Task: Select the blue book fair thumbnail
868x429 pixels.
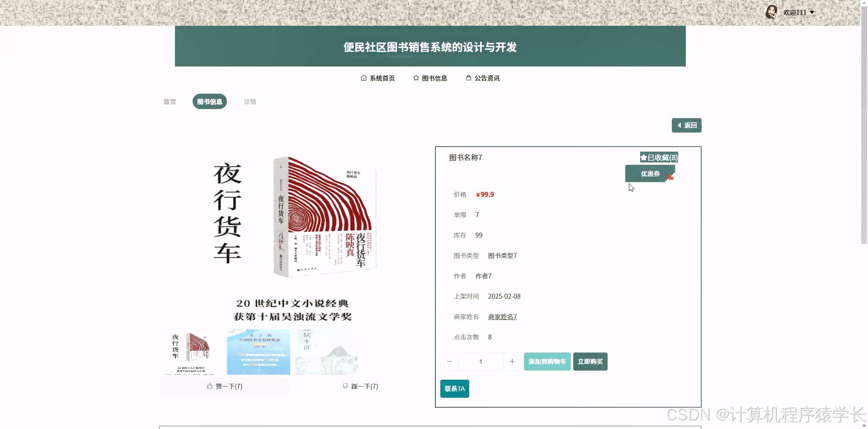Action: pos(259,352)
